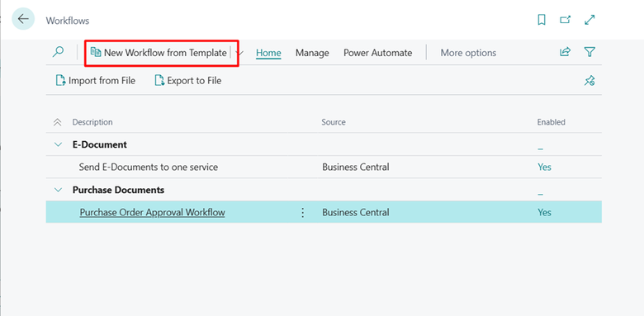Open row menu for Purchase Order Approval Workflow
The height and width of the screenshot is (316, 644).
click(x=303, y=213)
